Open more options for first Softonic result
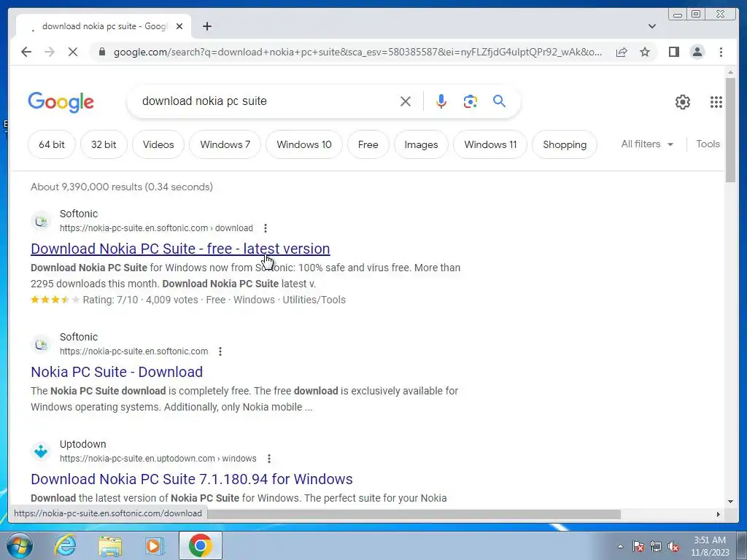The height and width of the screenshot is (560, 747). (x=266, y=228)
